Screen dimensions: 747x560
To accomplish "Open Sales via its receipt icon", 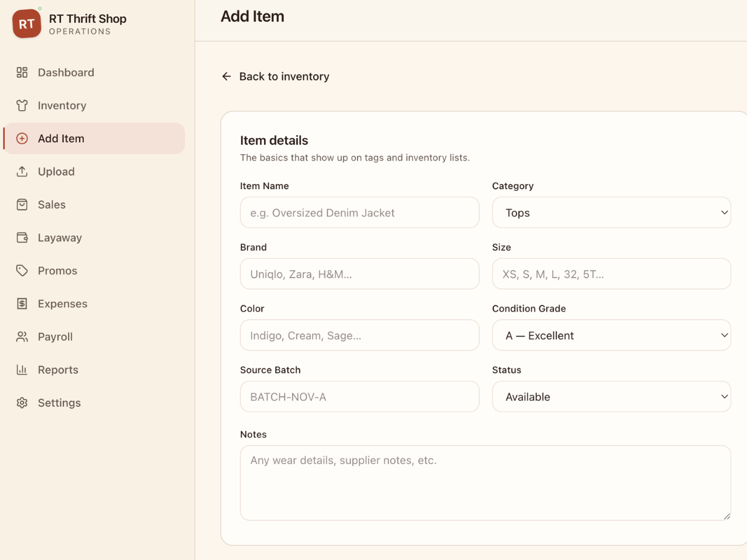I will coord(22,204).
